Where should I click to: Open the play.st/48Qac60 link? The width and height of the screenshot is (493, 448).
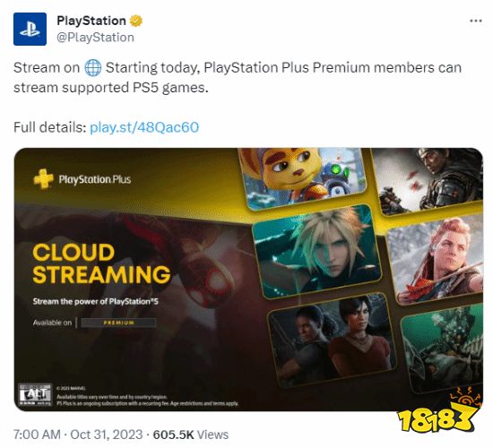pos(144,127)
